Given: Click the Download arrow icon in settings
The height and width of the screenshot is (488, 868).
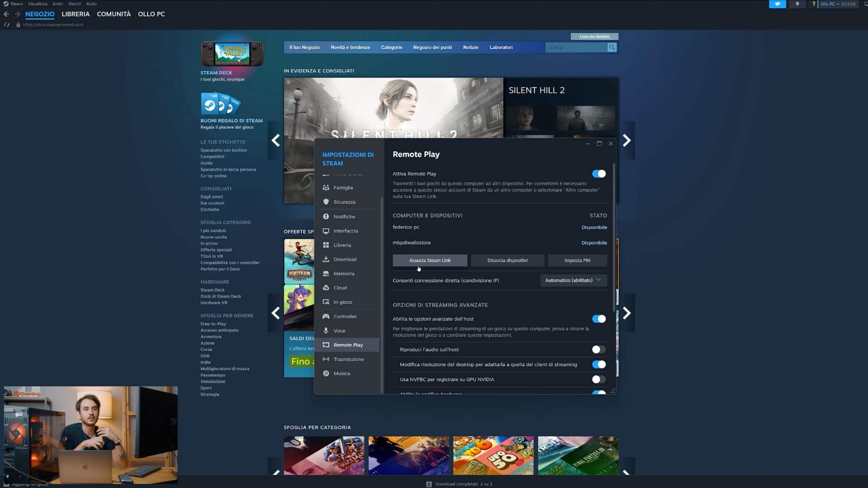Looking at the screenshot, I should click(x=325, y=259).
